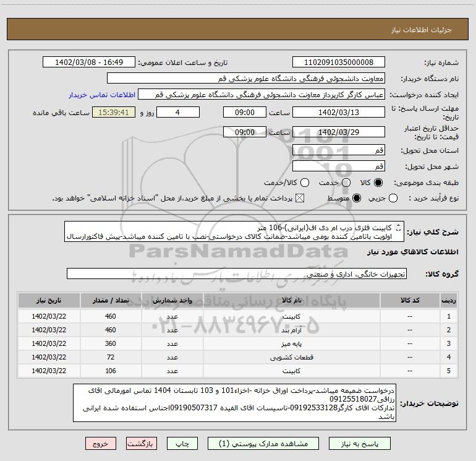
Task: Click the نام کالا column header
Action: (x=291, y=300)
